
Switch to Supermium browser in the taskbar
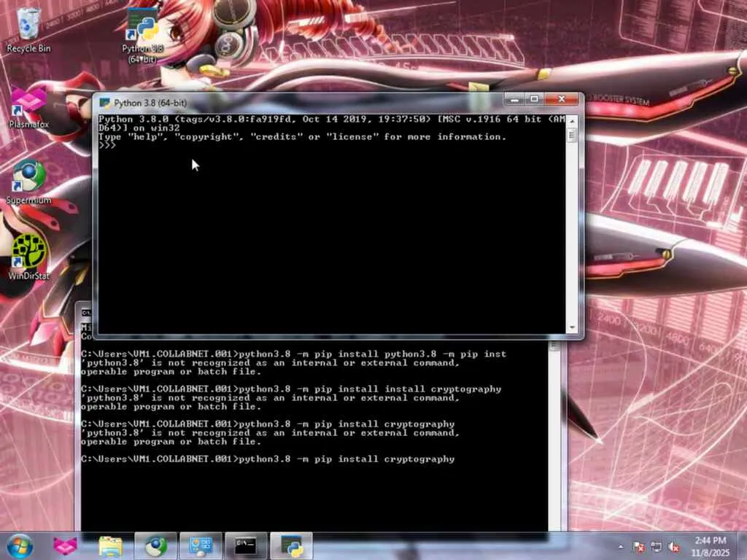pos(156,545)
